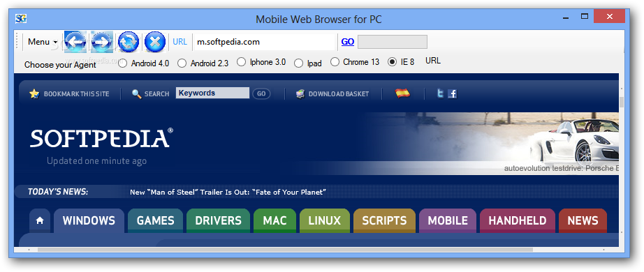Click the Refresh page icon
The image size is (644, 272).
coord(129,42)
